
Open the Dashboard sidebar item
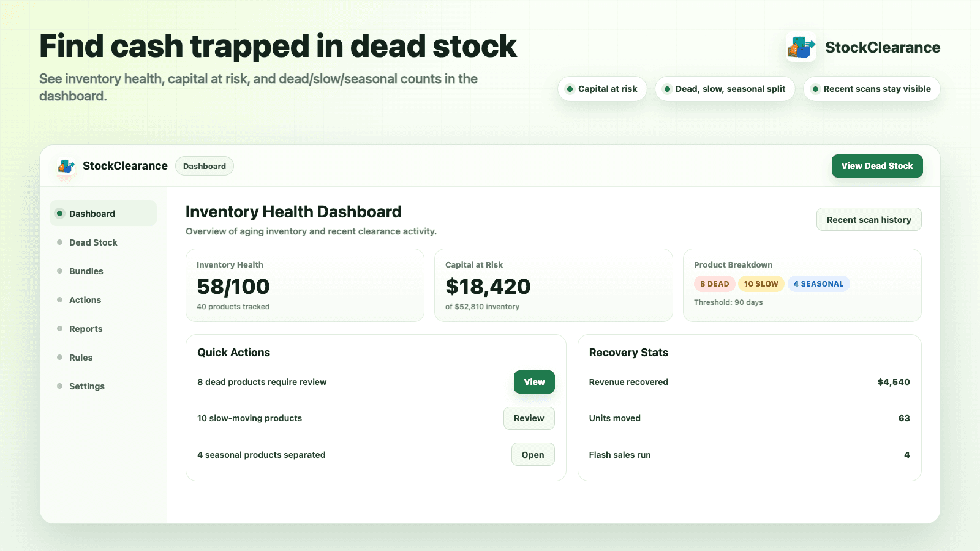coord(103,213)
